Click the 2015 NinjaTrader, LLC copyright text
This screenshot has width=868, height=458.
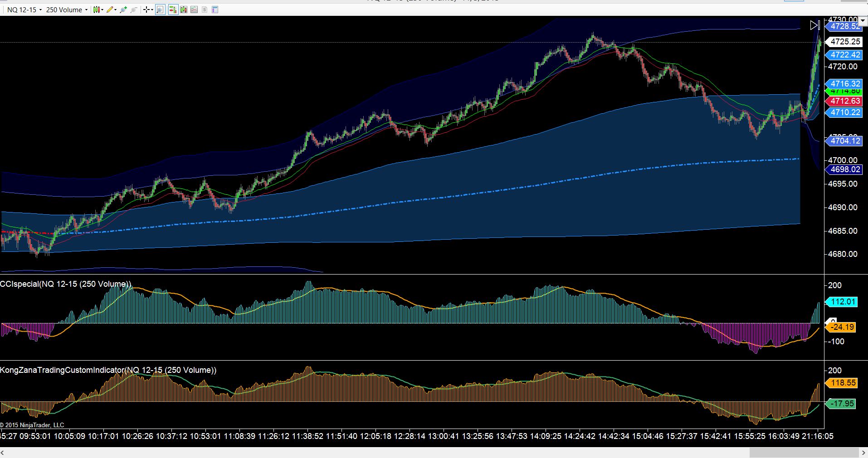click(32, 425)
